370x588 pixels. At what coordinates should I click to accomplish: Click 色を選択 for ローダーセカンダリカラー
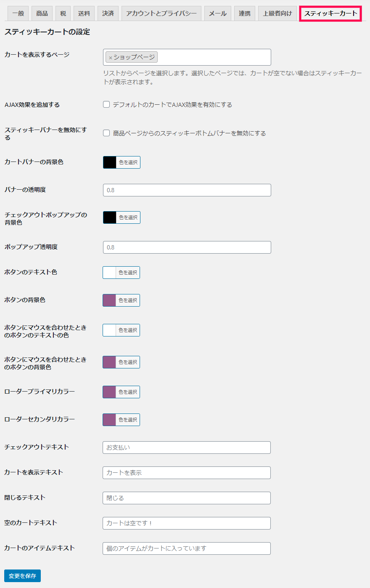click(128, 420)
